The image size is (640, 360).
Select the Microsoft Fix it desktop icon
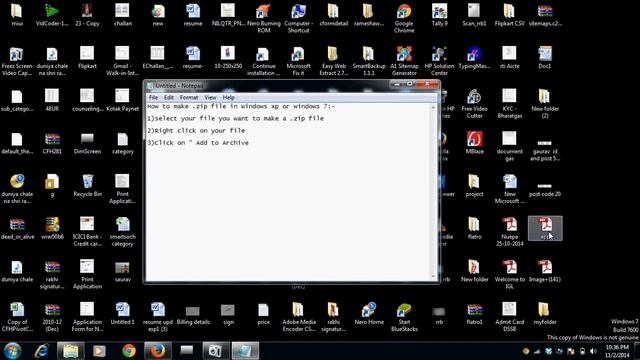click(298, 61)
